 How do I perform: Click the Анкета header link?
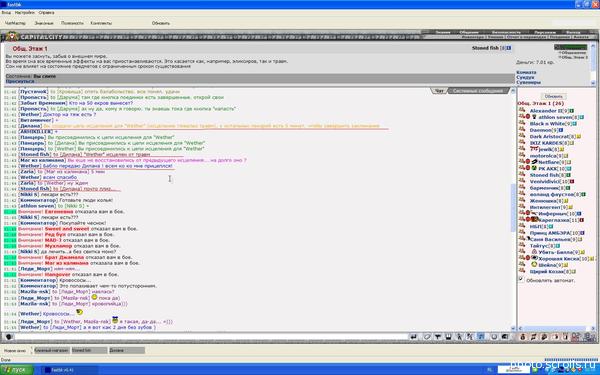pyautogui.click(x=581, y=37)
